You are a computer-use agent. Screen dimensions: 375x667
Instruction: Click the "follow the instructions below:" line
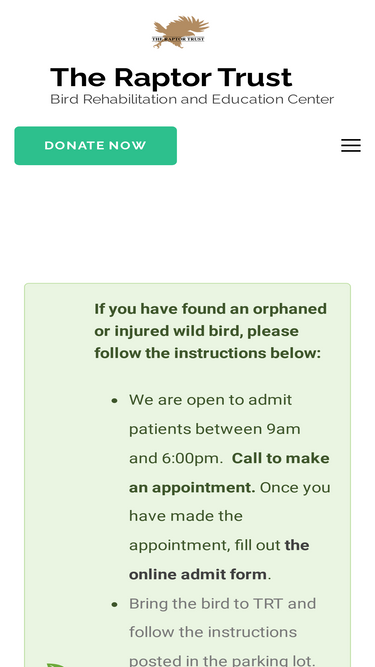(x=207, y=353)
